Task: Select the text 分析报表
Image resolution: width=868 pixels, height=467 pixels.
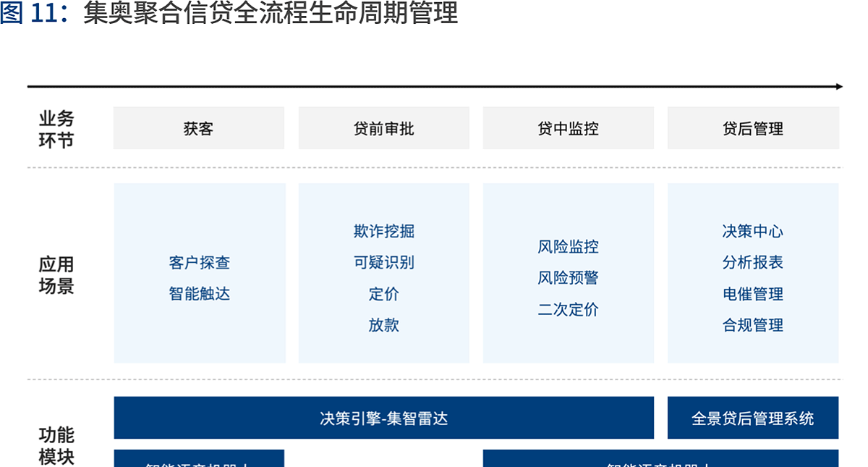Action: (x=753, y=263)
